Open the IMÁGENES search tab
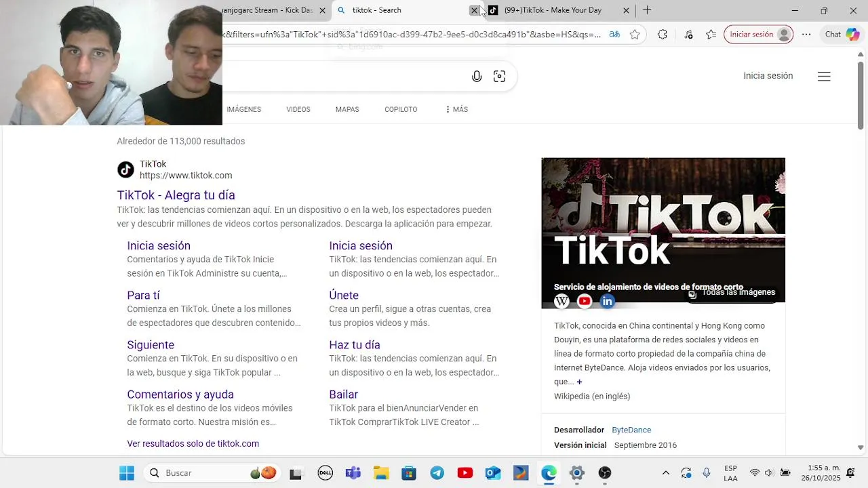The height and width of the screenshot is (488, 868). (243, 109)
